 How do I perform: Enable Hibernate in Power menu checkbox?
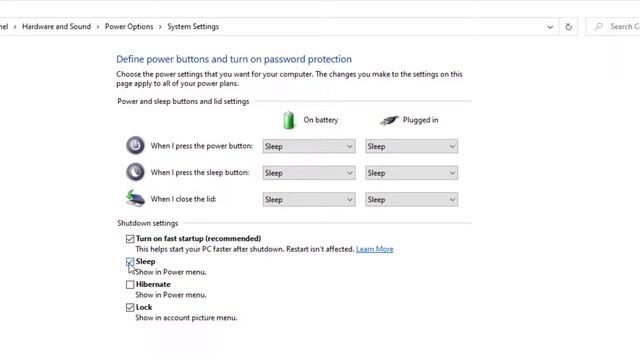coord(130,284)
